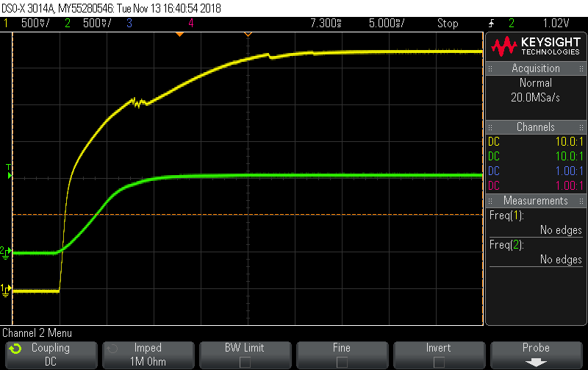Click the orange dashed trigger level line

(x=248, y=215)
